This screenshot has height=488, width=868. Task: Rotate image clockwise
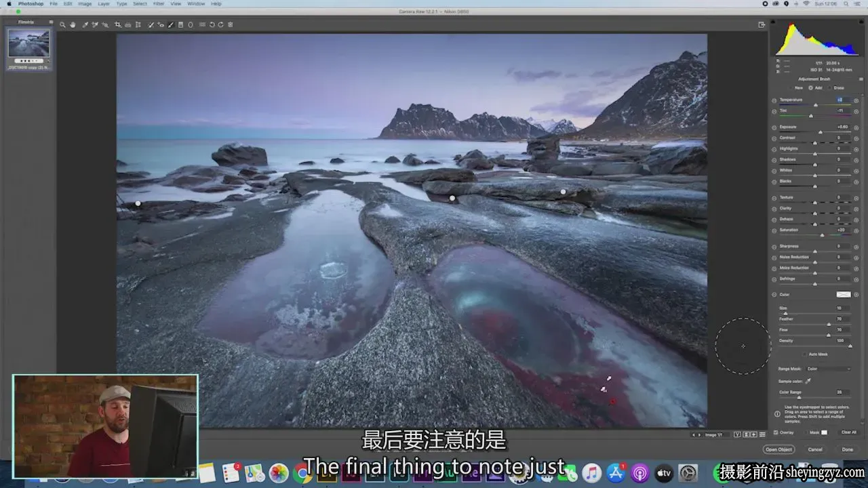[221, 25]
